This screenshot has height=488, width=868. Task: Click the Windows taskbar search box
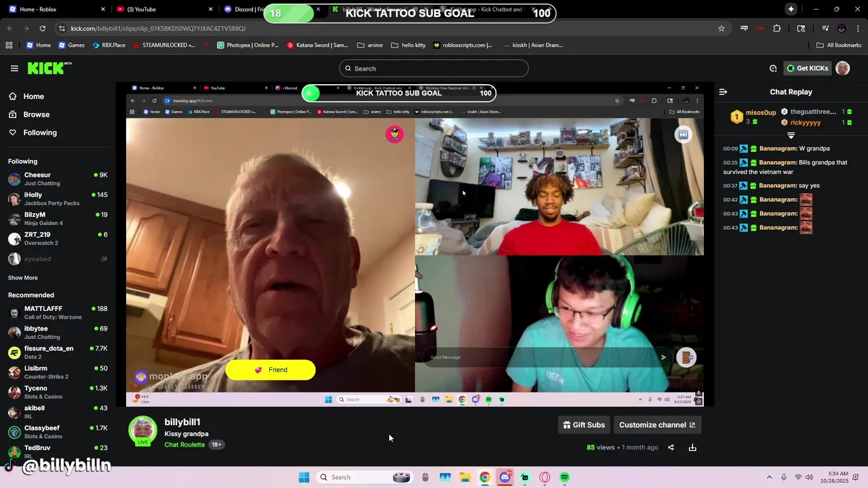point(365,477)
